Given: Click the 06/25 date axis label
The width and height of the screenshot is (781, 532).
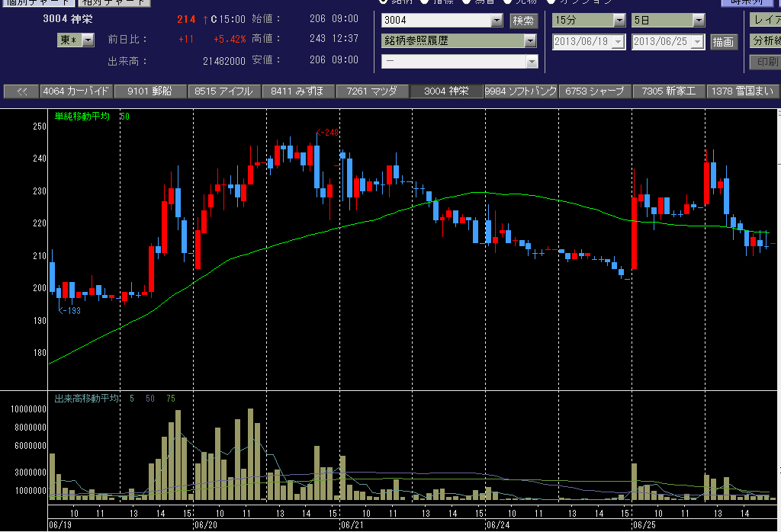Looking at the screenshot, I should (644, 525).
